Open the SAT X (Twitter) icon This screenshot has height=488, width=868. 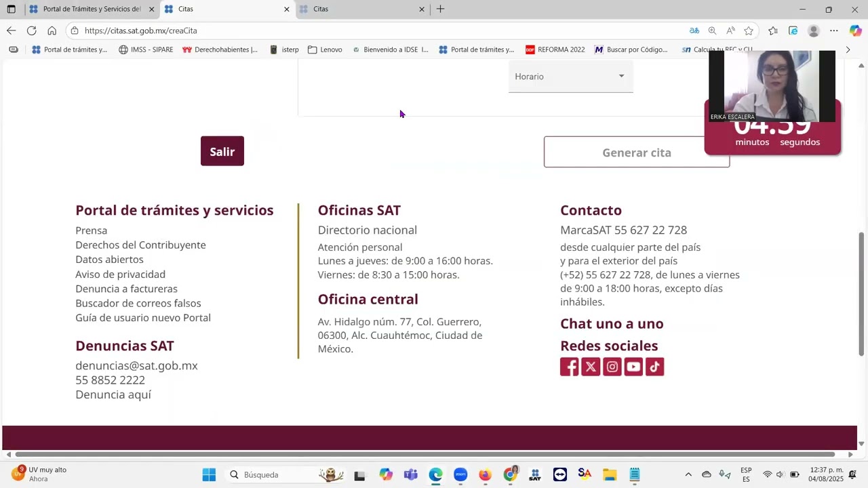coord(591,367)
